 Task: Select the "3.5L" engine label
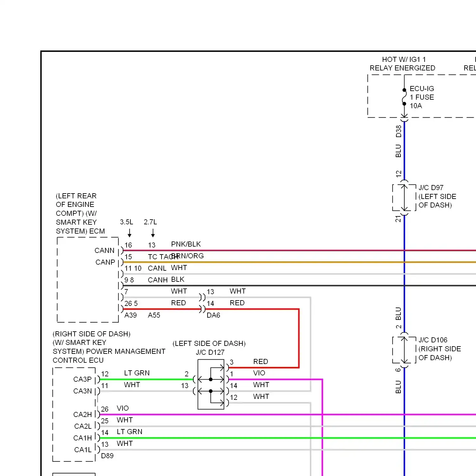[127, 222]
